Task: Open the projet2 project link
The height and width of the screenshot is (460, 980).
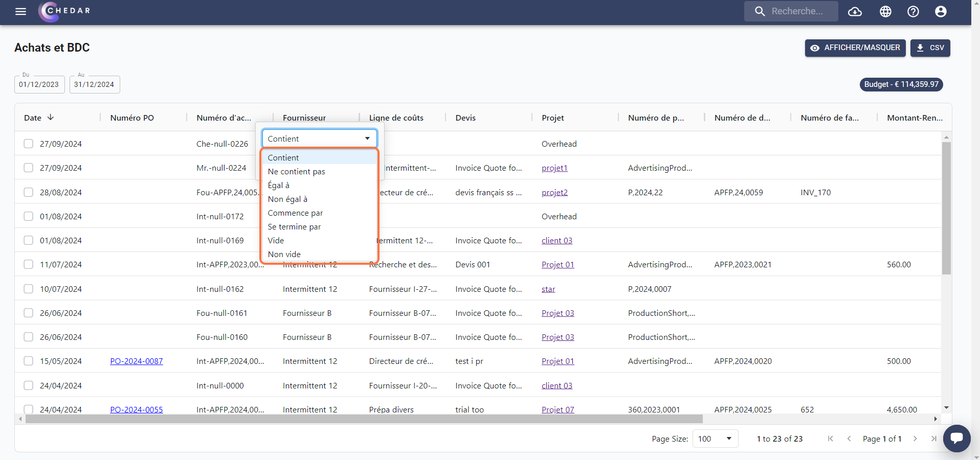Action: pos(554,192)
